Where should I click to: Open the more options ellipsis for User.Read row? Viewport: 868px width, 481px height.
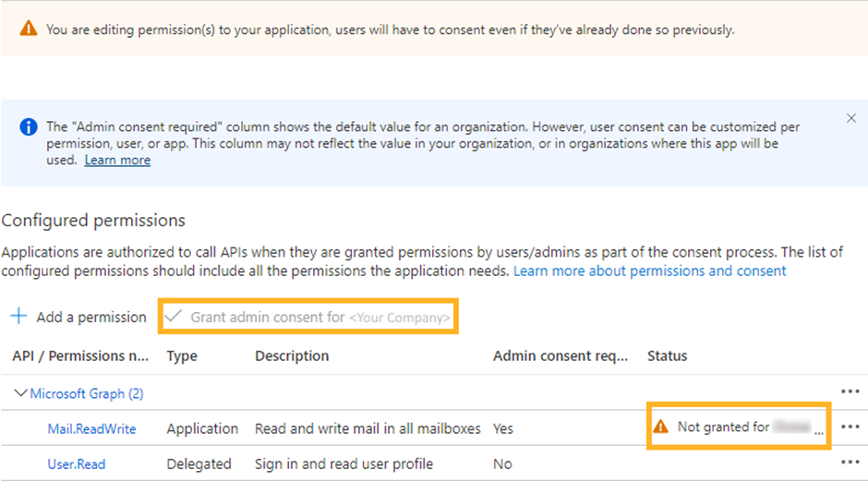pyautogui.click(x=850, y=463)
